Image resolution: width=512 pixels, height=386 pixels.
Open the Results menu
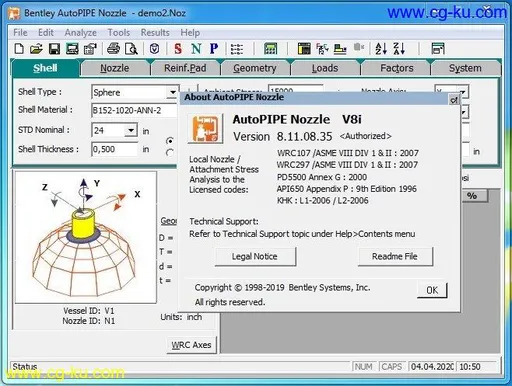pyautogui.click(x=155, y=33)
